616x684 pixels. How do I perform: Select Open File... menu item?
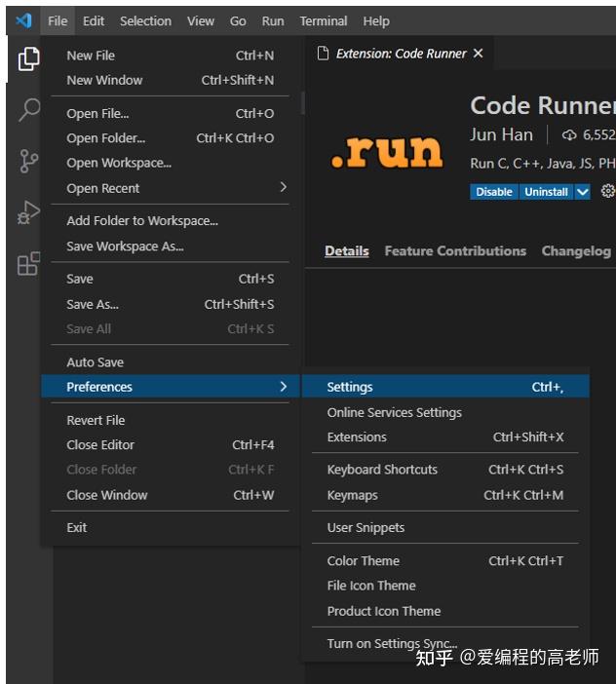click(x=171, y=113)
